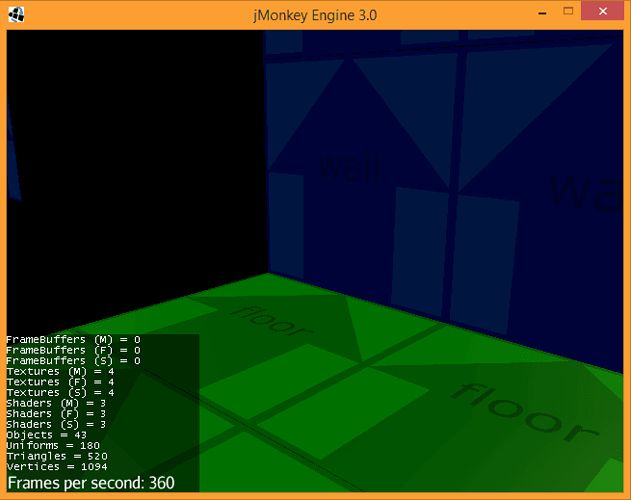Click the Shaders (S) = 3 stat line
Image resolution: width=631 pixels, height=500 pixels.
(56, 424)
